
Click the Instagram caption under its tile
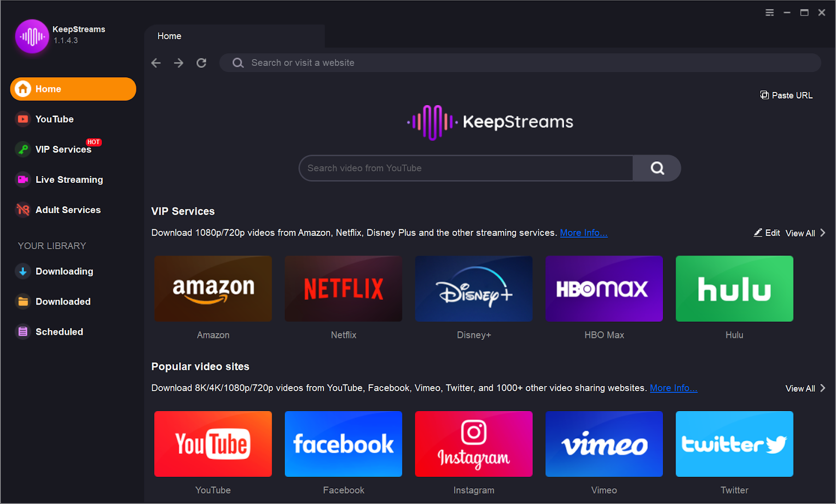[474, 490]
